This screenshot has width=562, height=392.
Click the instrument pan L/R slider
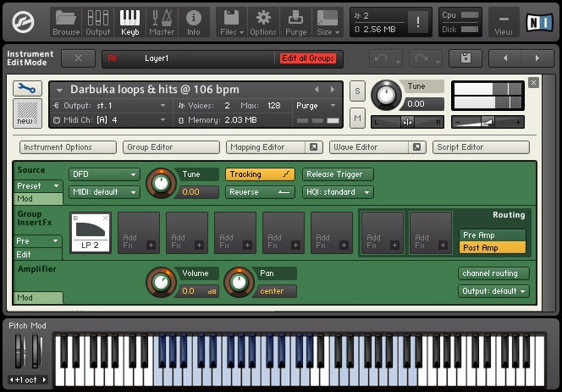(407, 122)
